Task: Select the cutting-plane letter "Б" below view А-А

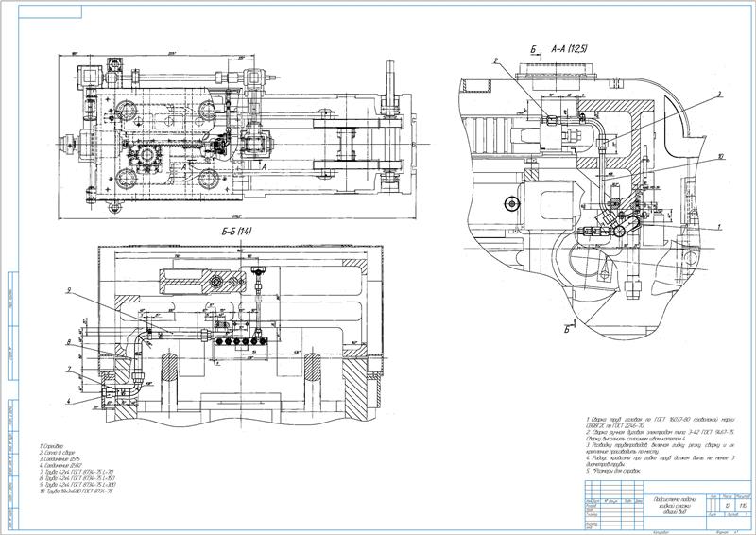Action: (568, 330)
